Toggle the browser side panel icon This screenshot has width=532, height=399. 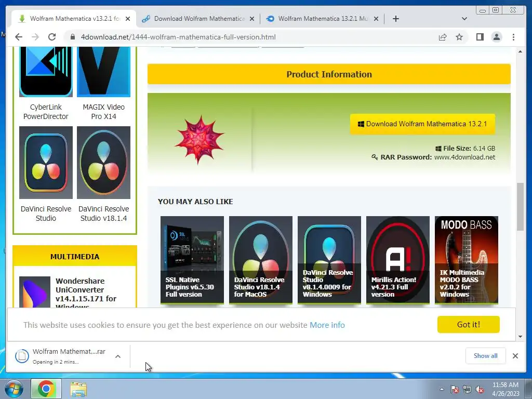[480, 37]
